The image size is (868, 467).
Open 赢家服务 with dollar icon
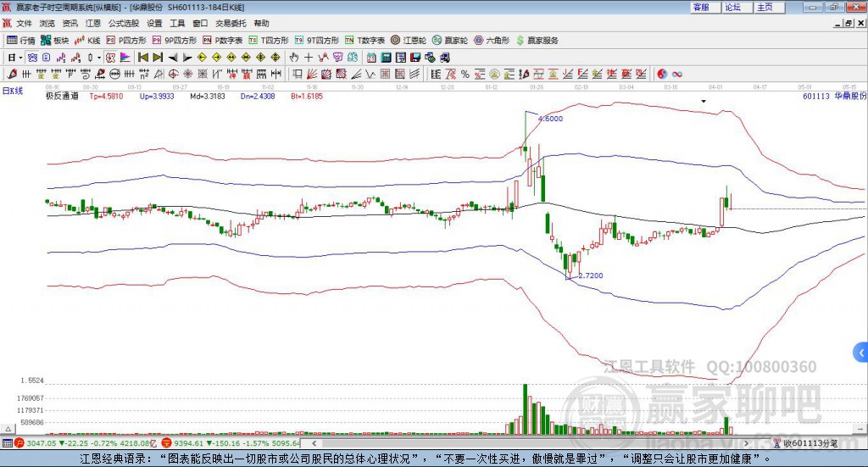coord(537,41)
